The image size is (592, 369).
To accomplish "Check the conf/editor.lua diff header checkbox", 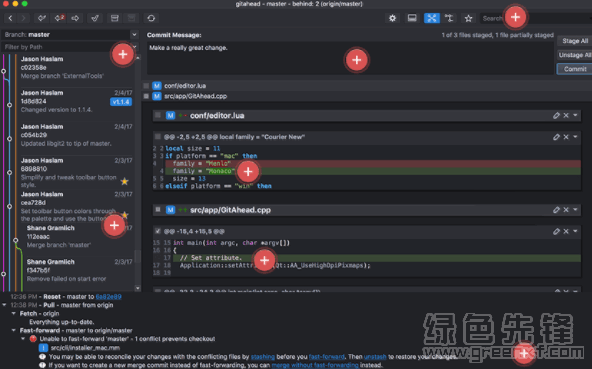I will pyautogui.click(x=158, y=115).
